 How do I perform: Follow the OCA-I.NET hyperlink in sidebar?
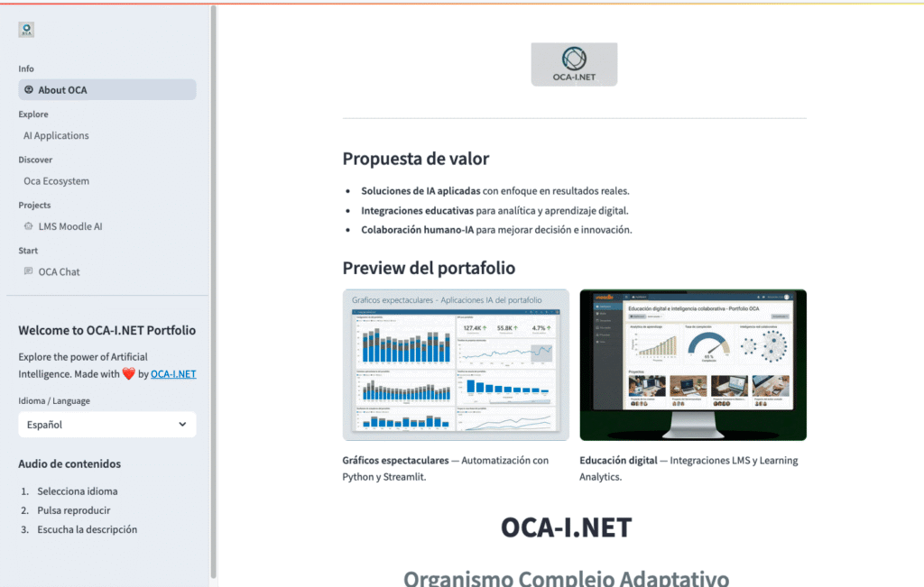click(173, 373)
